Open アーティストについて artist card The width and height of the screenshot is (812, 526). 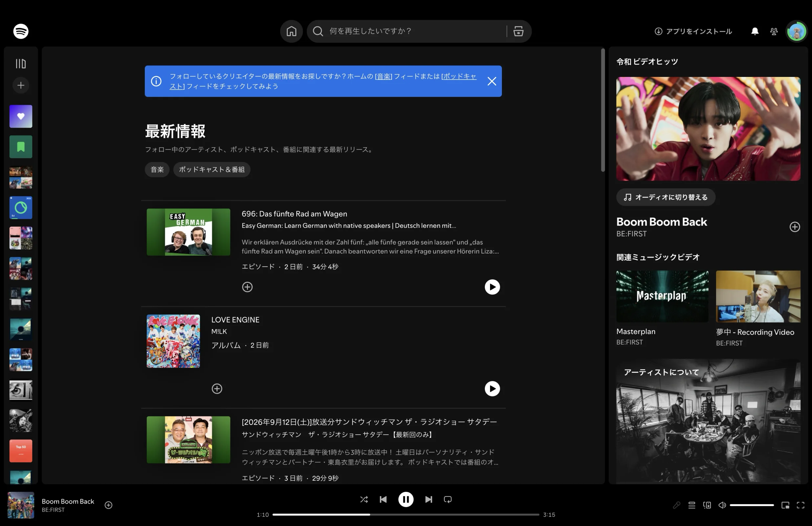pyautogui.click(x=708, y=421)
